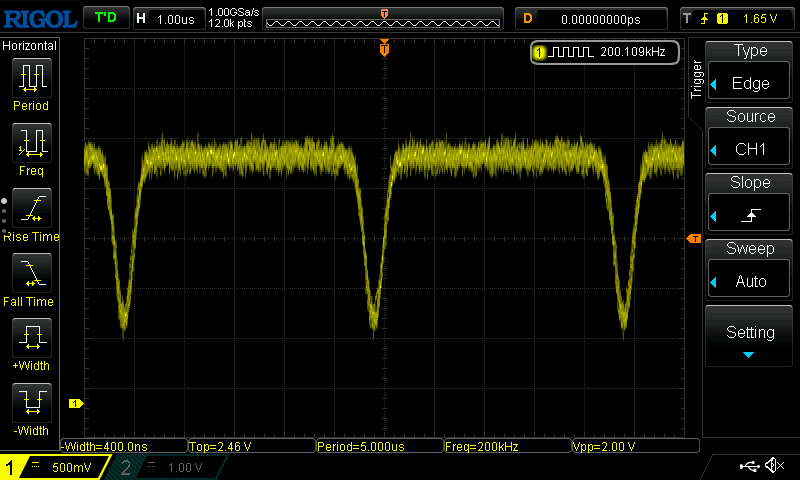Expand the trigger Setting submenu
The width and height of the screenshot is (800, 480).
pyautogui.click(x=749, y=336)
